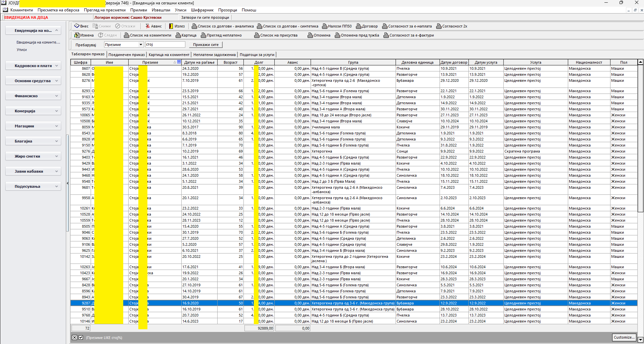Collapse the Евиденција на ко... section
The height and width of the screenshot is (344, 644).
[33, 31]
